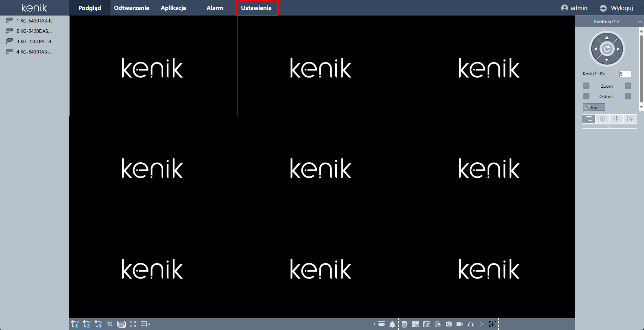Click the alarm bell icon
The width and height of the screenshot is (644, 330).
[392, 324]
